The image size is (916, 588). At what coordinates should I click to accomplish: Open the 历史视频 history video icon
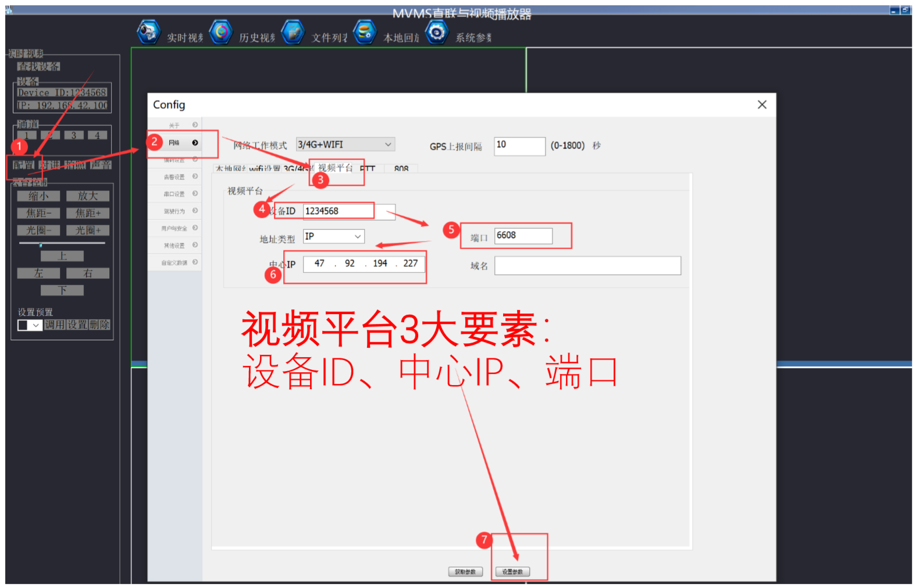(221, 32)
